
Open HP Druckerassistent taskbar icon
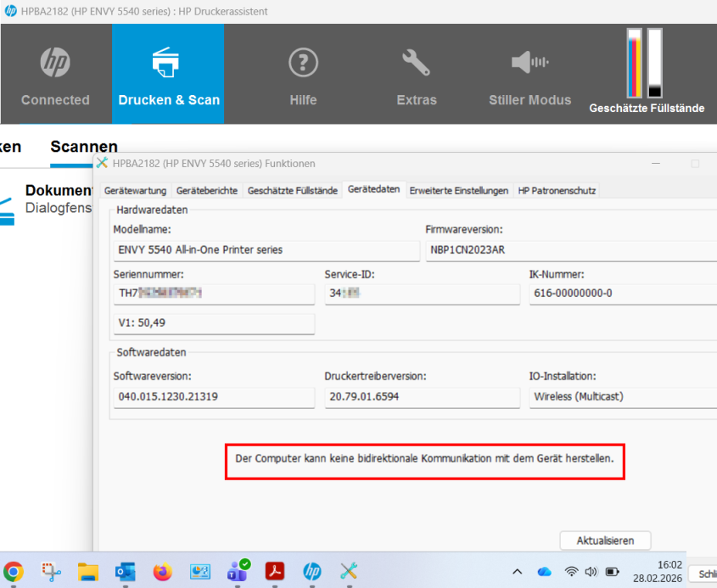click(x=312, y=572)
